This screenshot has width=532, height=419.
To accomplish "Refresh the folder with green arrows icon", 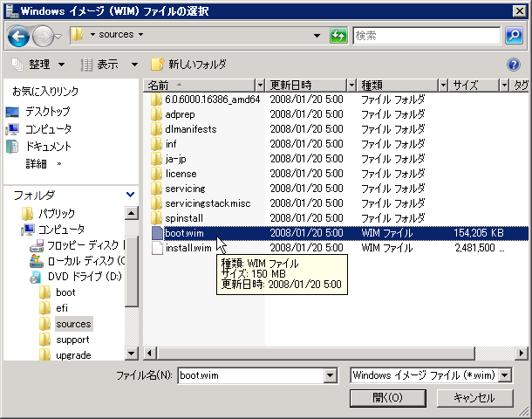I will pos(338,35).
